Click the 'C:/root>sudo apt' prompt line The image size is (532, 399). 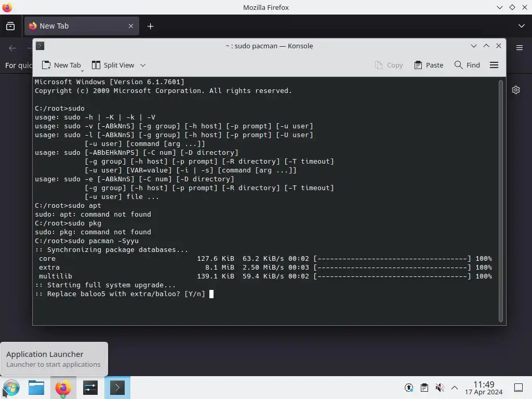[68, 206]
